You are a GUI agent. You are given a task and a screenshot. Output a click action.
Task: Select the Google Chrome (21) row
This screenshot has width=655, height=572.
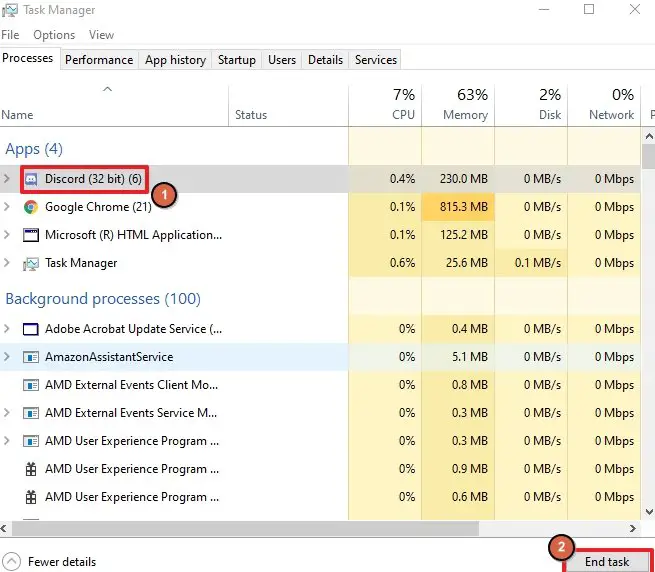tap(320, 207)
